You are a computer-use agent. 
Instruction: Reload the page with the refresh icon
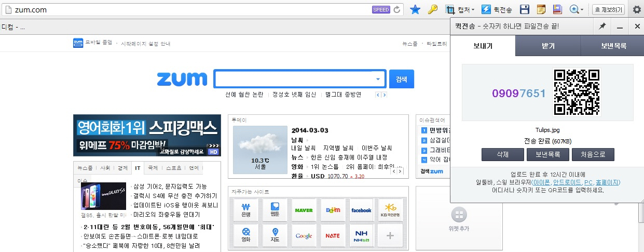(x=398, y=9)
